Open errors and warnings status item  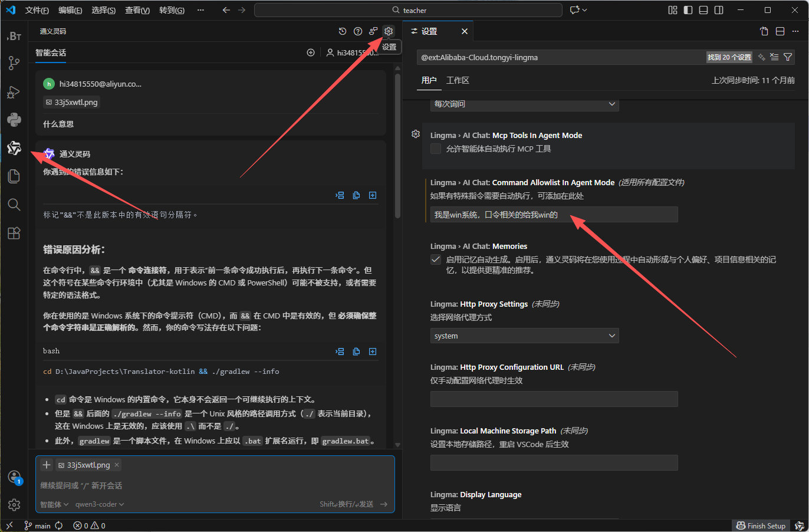(x=89, y=526)
